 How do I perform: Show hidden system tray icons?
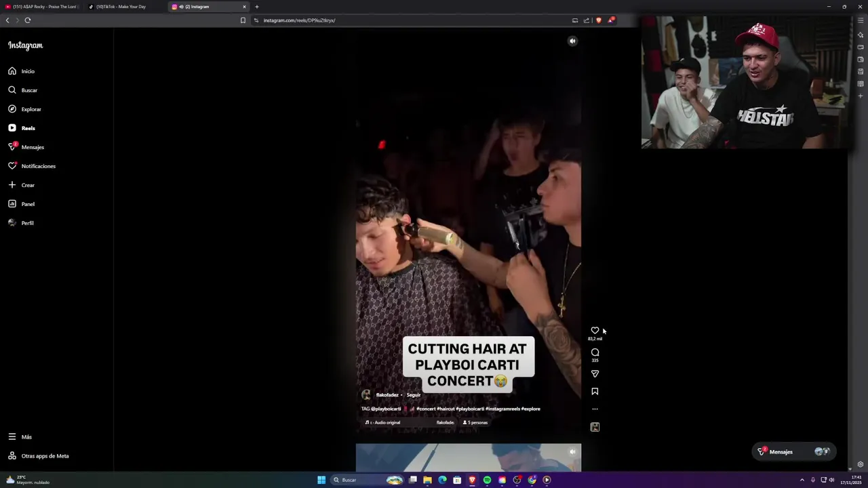pyautogui.click(x=802, y=480)
